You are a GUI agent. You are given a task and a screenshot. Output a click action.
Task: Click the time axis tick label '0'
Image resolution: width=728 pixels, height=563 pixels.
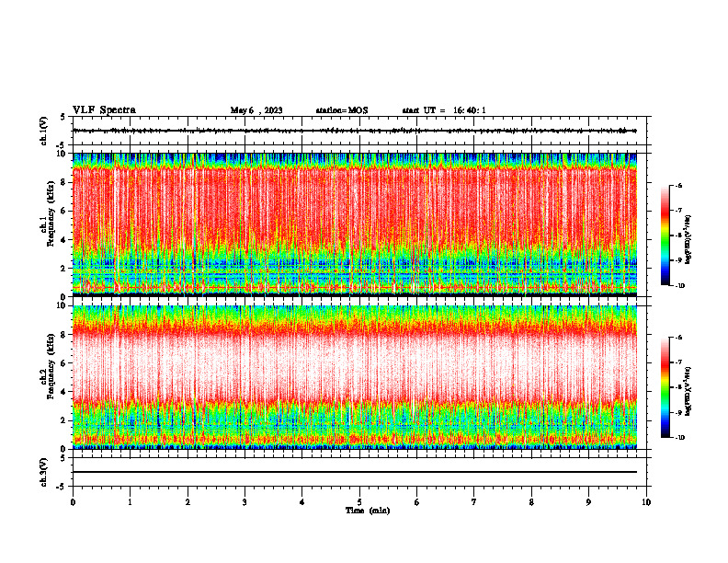(x=73, y=502)
